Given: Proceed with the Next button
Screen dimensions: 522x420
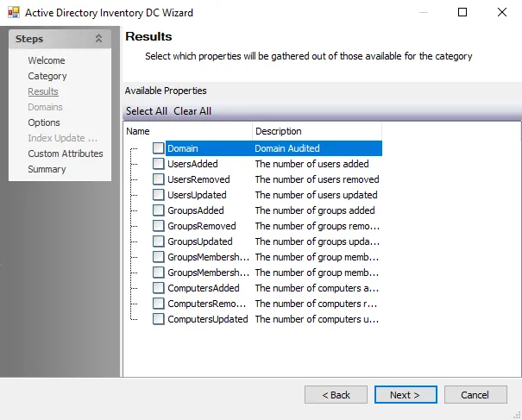Looking at the screenshot, I should 406,395.
